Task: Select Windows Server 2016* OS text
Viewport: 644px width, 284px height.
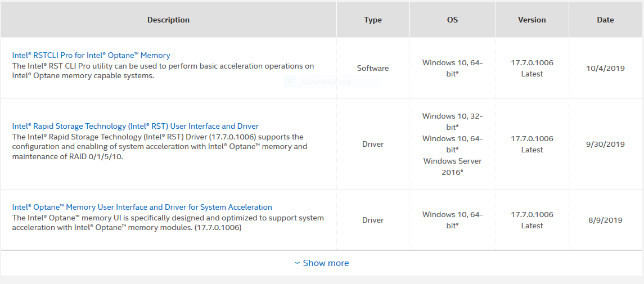Action: [453, 166]
